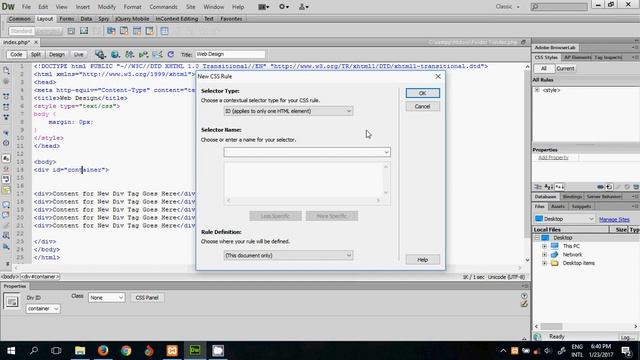Select All mode in CSS Styles panel
Screen dimensions: 640x360
coord(544,69)
